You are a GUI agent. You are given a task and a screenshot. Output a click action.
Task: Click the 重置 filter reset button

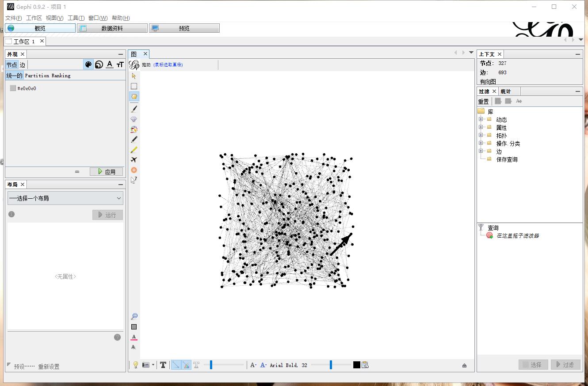[484, 102]
